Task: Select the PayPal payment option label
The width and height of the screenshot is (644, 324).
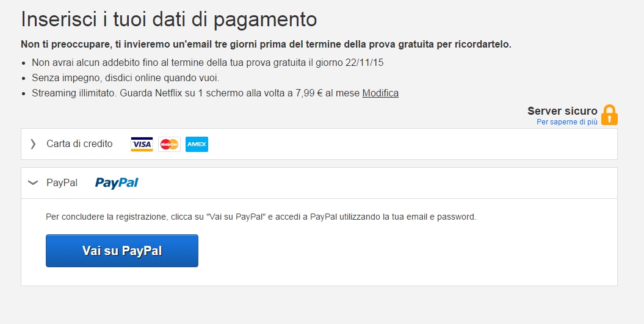Action: (x=62, y=182)
